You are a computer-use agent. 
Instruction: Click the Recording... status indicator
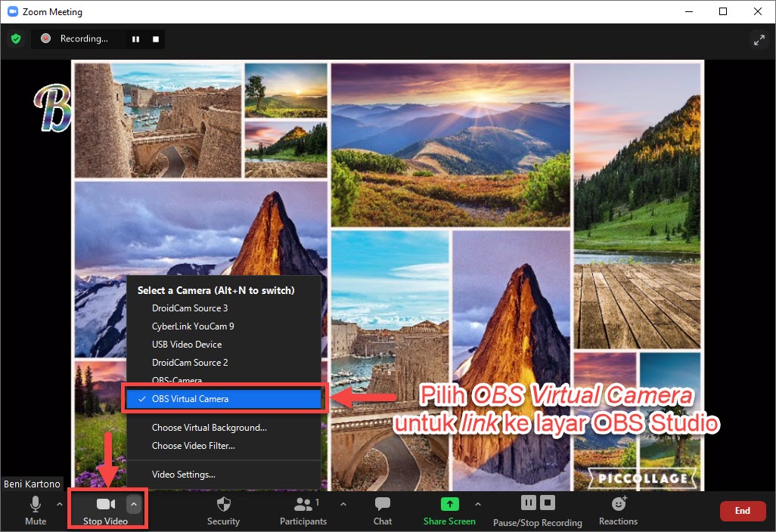(x=84, y=39)
